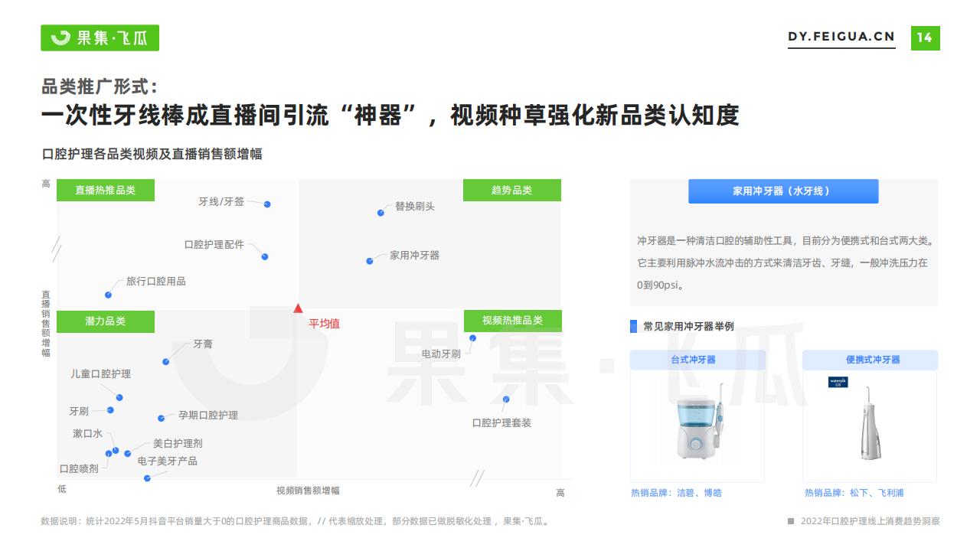Screen dimensions: 980x551
Task: Click the red 平均值 text
Action: tap(324, 324)
